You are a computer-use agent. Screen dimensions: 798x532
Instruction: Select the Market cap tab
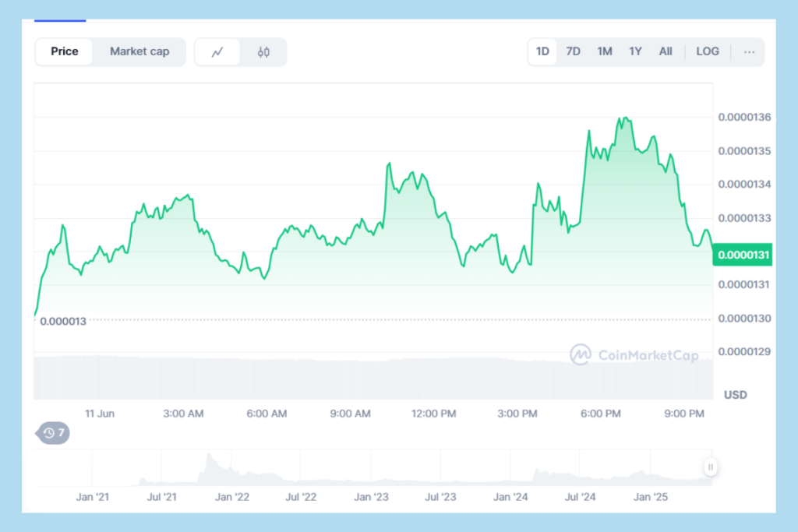tap(139, 51)
